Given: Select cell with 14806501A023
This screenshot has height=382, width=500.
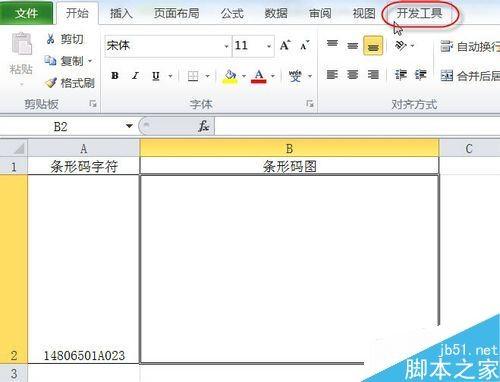Looking at the screenshot, I should 83,269.
